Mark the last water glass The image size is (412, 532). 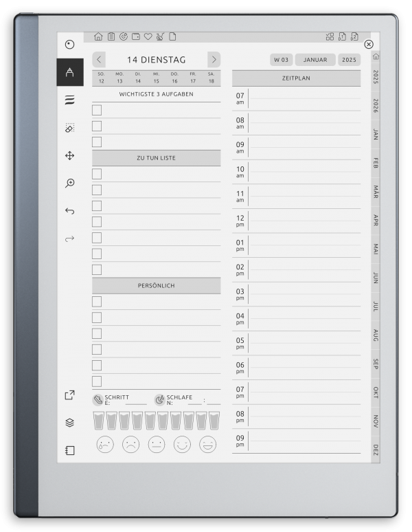214,421
